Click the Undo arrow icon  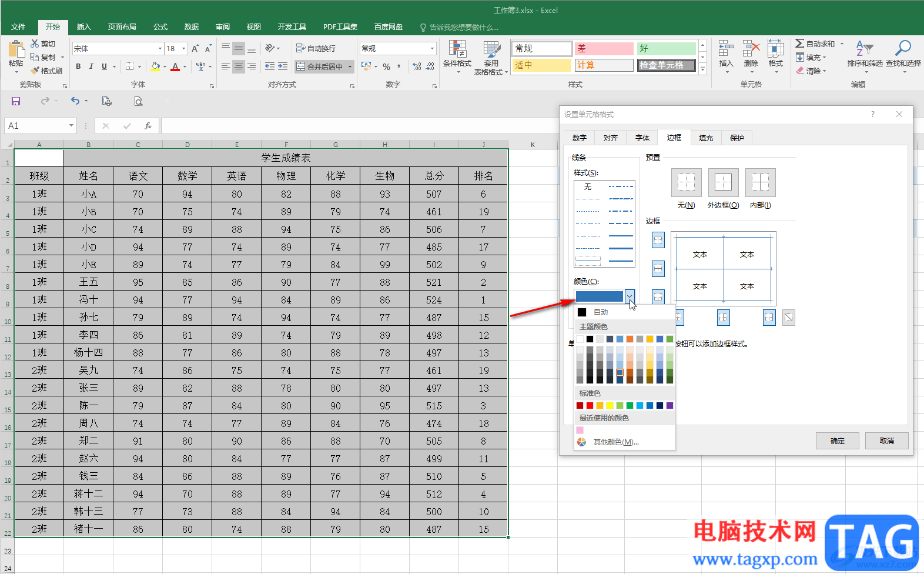(75, 101)
